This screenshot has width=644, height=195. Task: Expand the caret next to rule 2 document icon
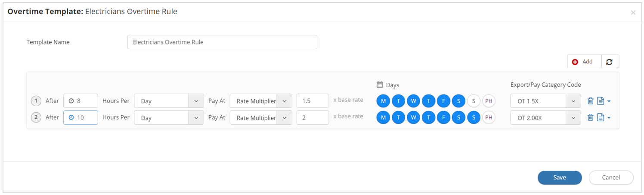pos(609,118)
